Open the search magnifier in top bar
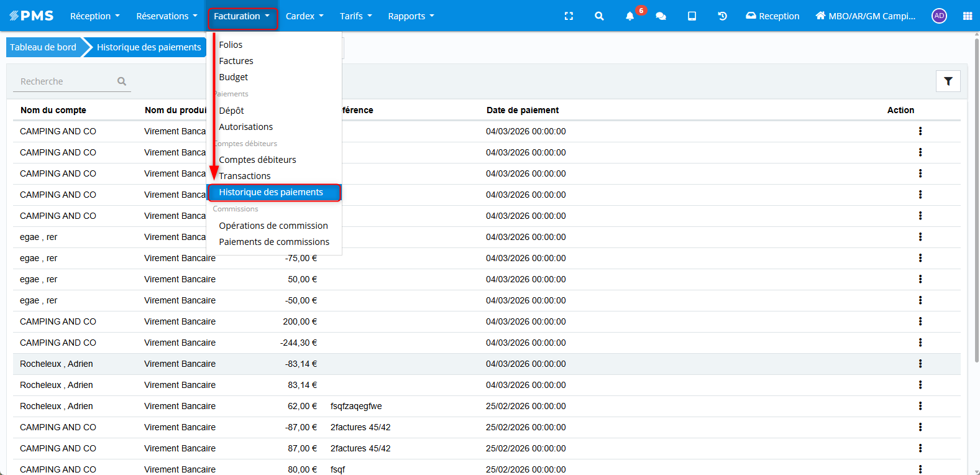Image resolution: width=980 pixels, height=475 pixels. (599, 16)
